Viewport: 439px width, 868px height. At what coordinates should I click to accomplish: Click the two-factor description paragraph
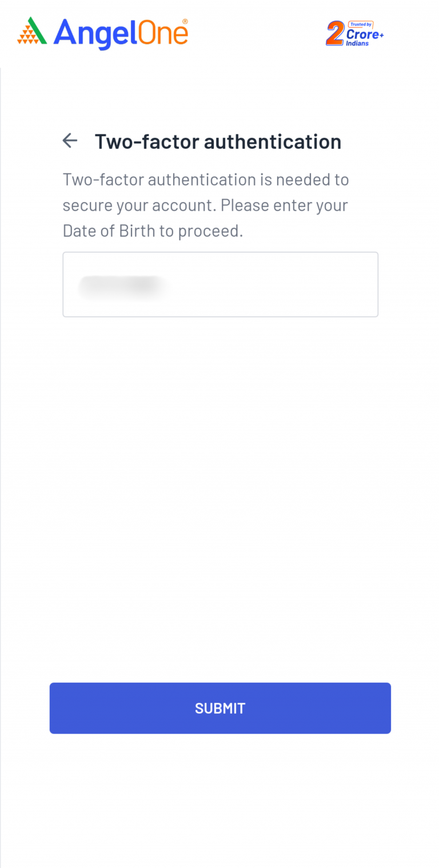[x=205, y=205]
